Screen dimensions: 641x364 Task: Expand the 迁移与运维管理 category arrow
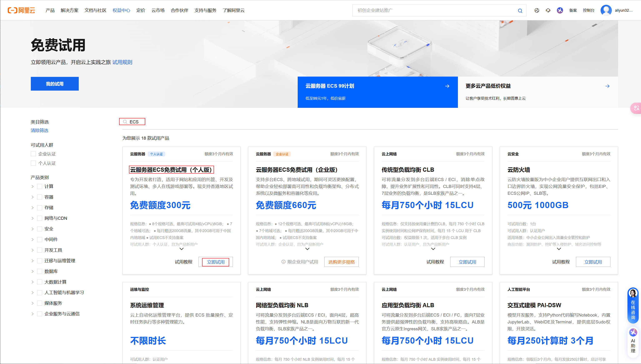32,261
